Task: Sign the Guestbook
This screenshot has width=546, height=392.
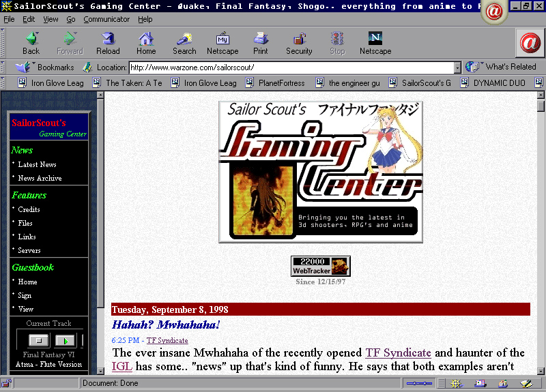Action: coord(25,295)
